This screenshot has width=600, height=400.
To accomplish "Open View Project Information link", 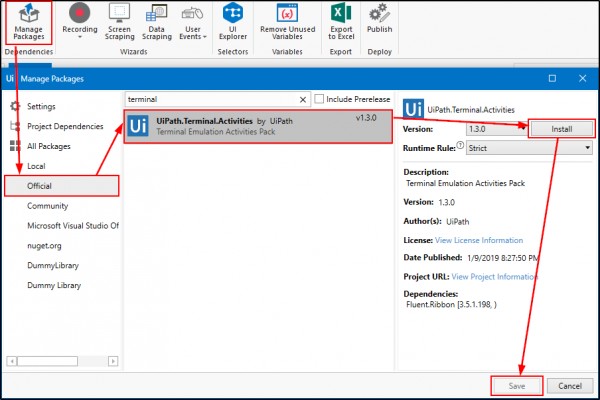I will point(494,276).
